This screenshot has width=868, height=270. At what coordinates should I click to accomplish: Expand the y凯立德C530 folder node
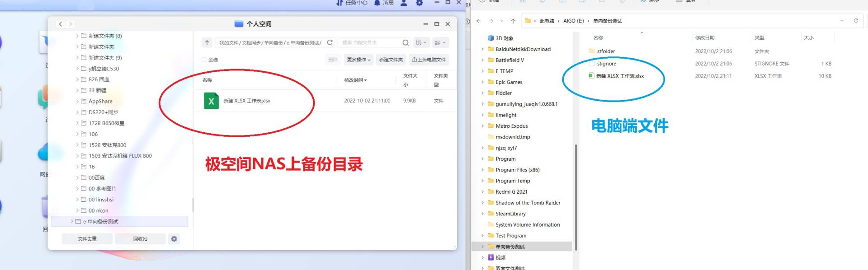77,69
